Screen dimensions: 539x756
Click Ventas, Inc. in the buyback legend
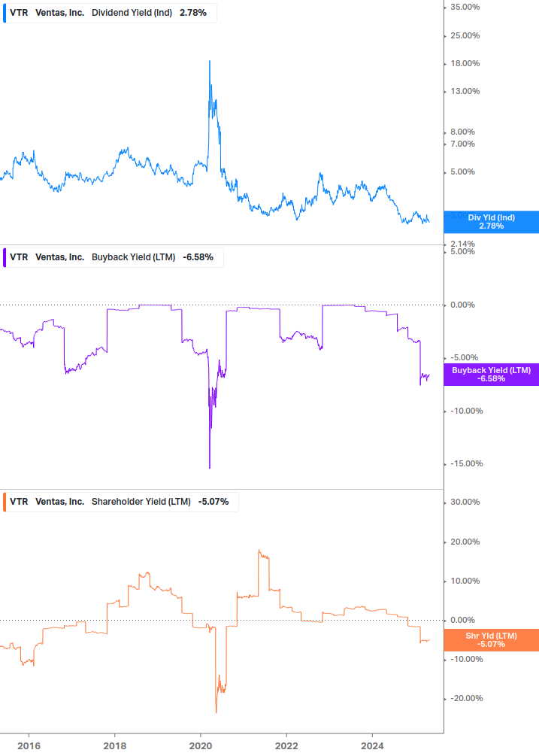tap(59, 257)
